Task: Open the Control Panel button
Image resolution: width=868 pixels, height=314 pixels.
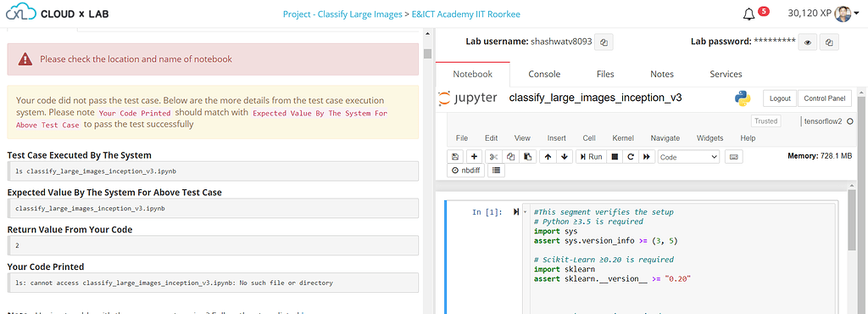Action: click(824, 98)
